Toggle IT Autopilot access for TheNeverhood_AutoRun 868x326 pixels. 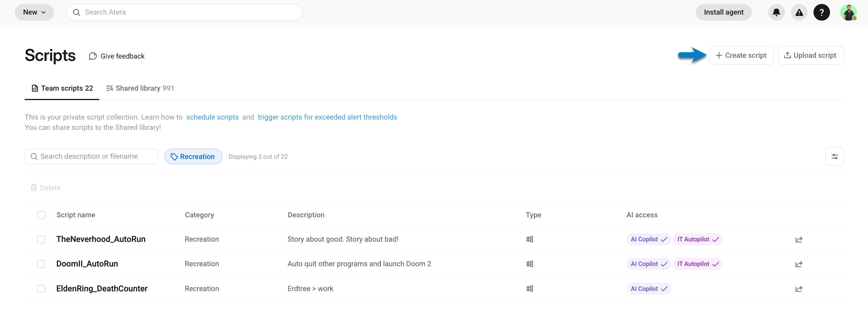(x=698, y=239)
